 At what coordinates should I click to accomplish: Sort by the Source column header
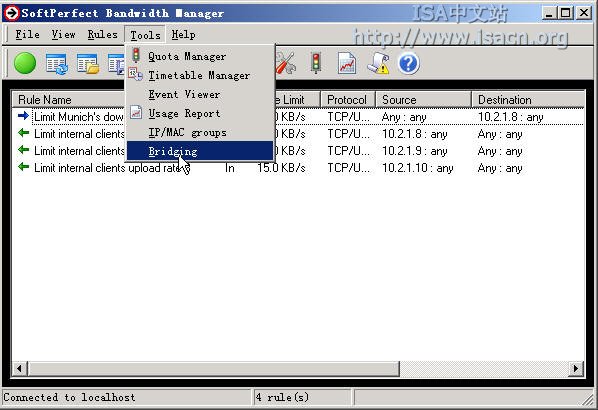[423, 100]
